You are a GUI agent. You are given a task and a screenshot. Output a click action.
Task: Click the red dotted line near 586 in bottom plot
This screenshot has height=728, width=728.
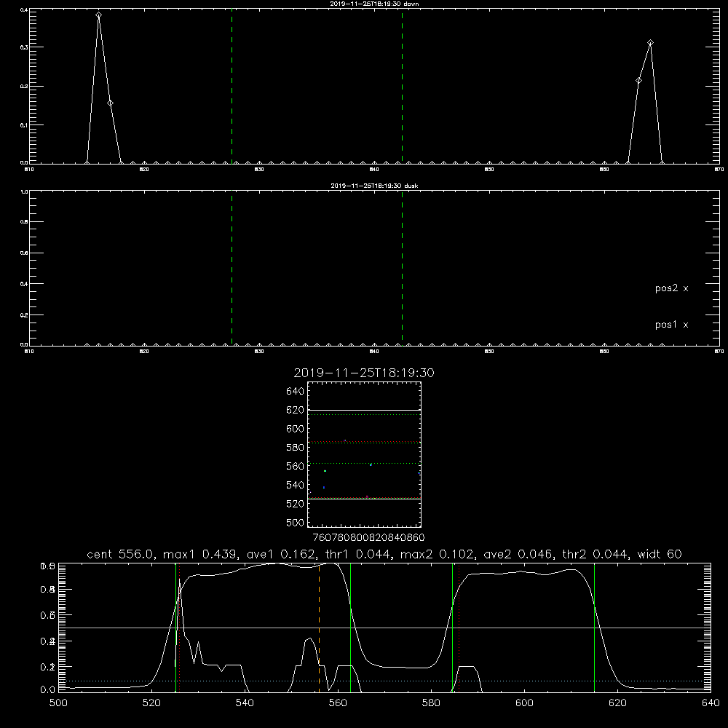pyautogui.click(x=459, y=628)
